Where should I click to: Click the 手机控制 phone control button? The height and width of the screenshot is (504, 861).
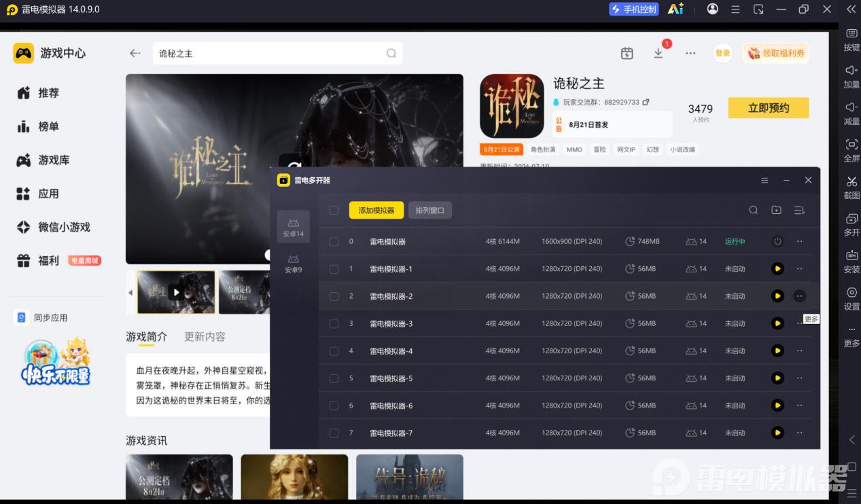(633, 9)
